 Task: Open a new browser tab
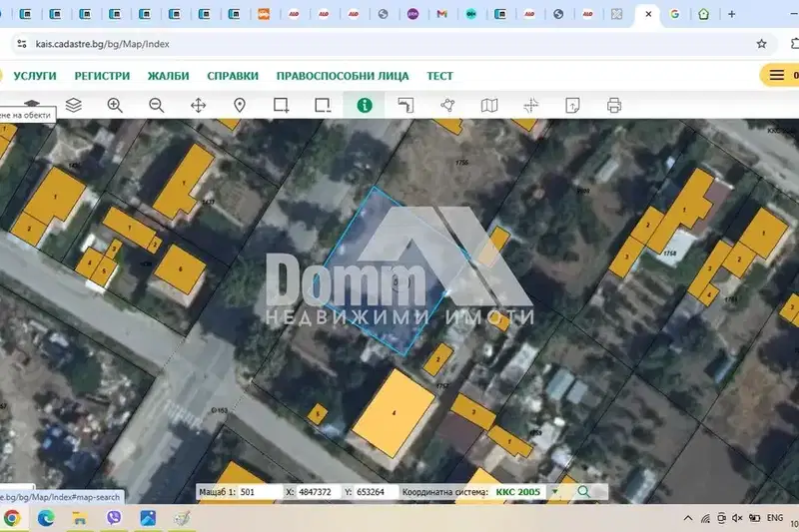click(732, 14)
